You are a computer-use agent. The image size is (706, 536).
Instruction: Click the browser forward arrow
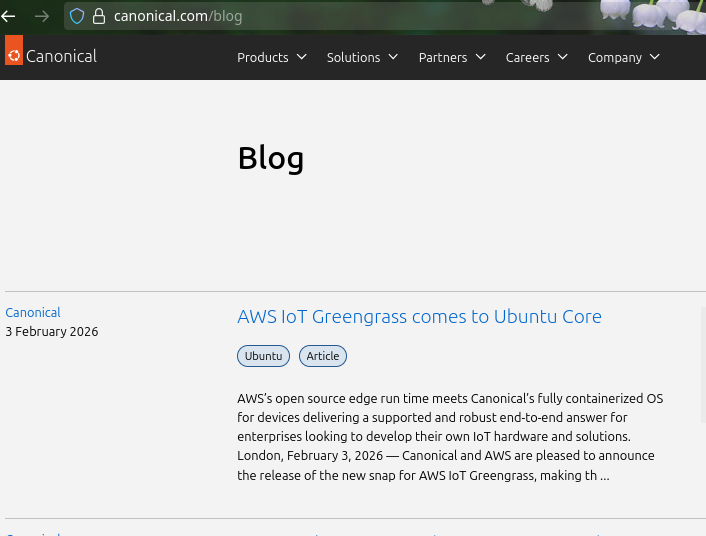42,17
